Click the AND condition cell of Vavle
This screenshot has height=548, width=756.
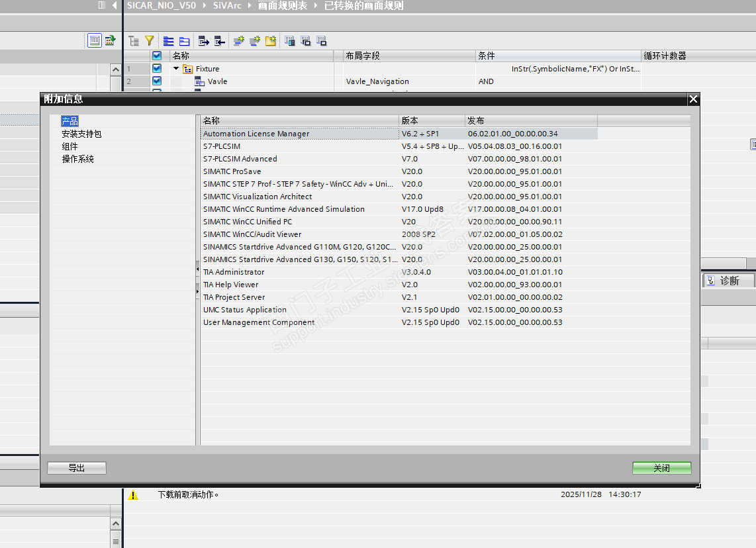tap(558, 81)
